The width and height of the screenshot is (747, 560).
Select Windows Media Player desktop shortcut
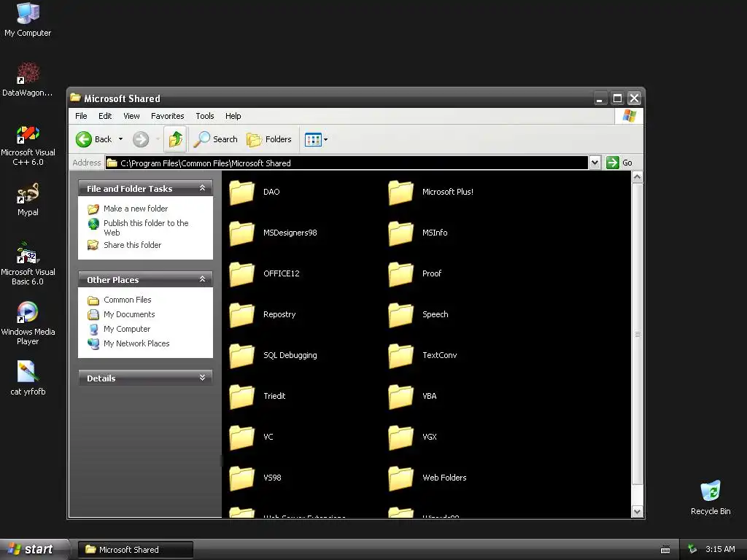[x=28, y=324]
